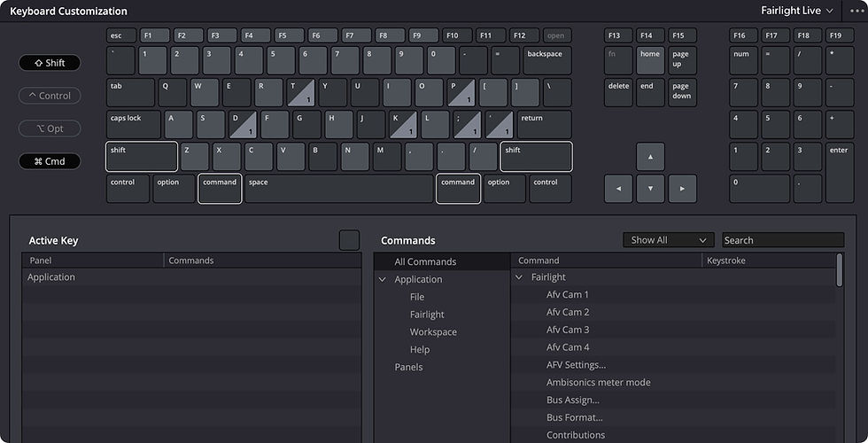Open the three-dot options menu

(856, 11)
